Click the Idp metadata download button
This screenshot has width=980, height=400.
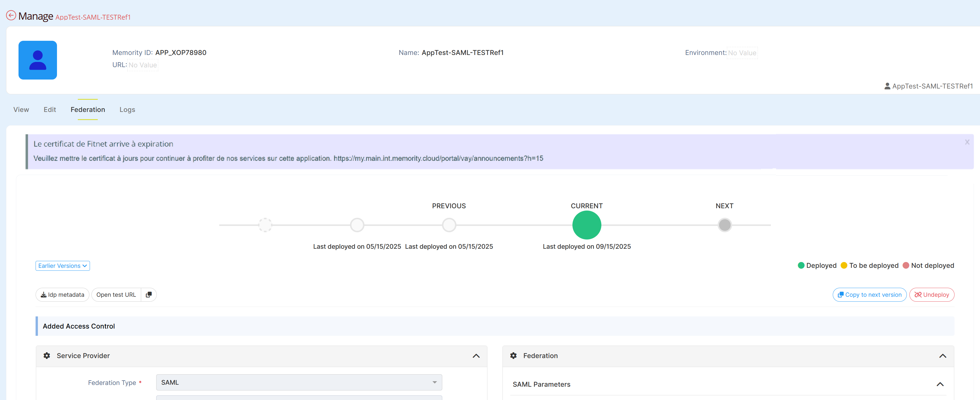[x=62, y=295]
